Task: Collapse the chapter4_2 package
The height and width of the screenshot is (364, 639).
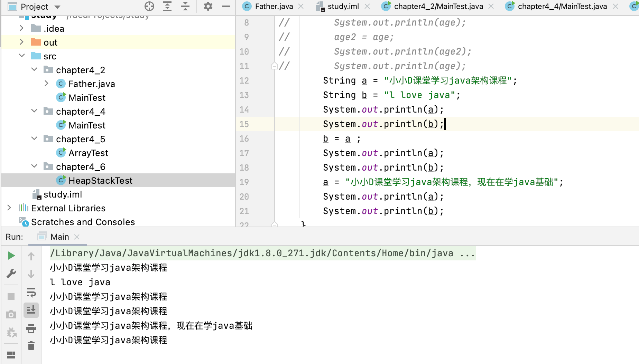Action: (34, 70)
